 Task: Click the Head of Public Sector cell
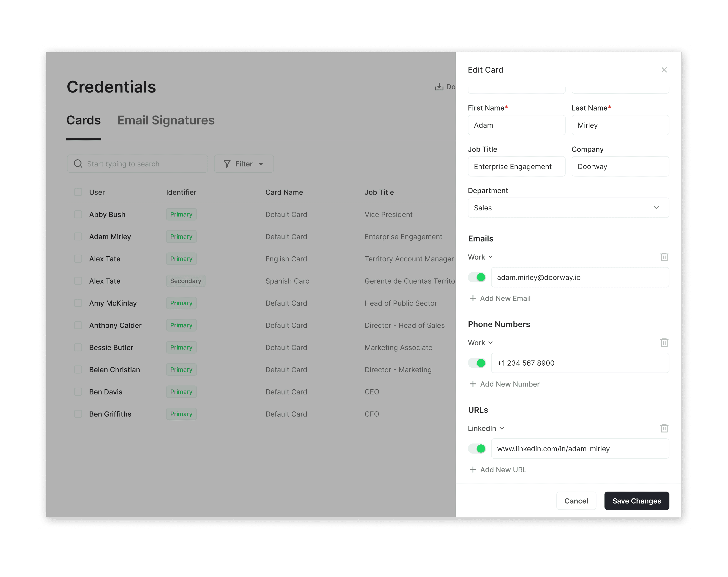pos(400,303)
